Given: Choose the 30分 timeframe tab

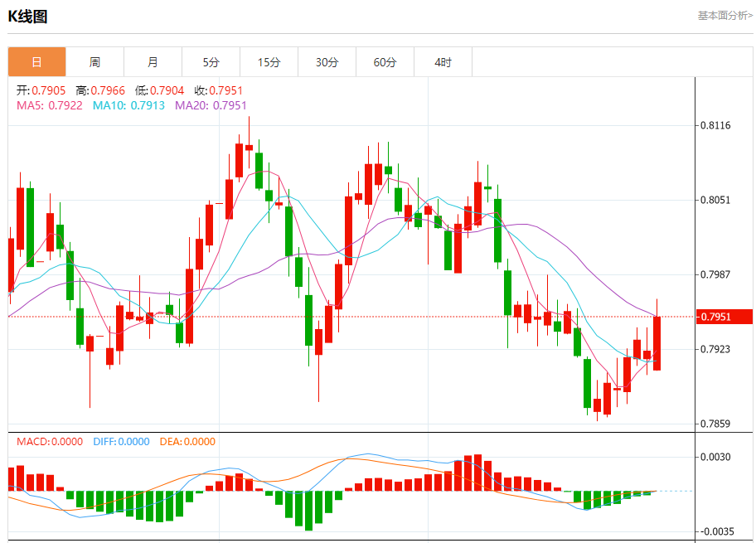Looking at the screenshot, I should coord(327,62).
